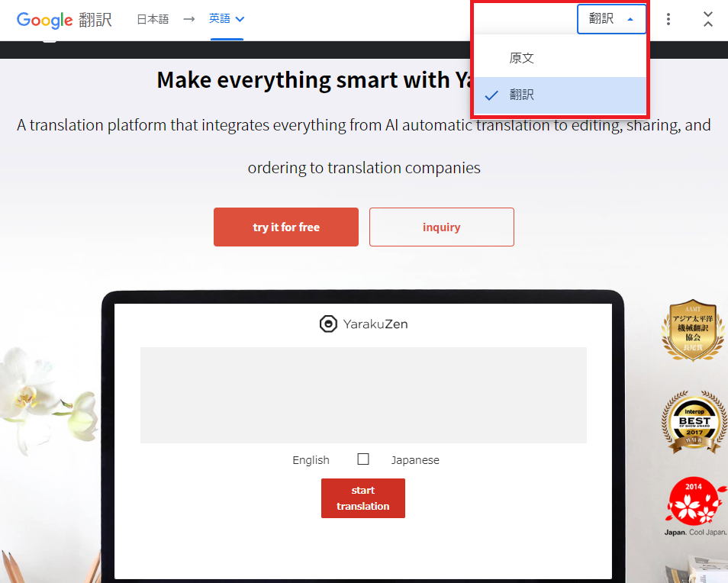Click the YarakuZen logo icon
728x583 pixels.
tap(328, 324)
